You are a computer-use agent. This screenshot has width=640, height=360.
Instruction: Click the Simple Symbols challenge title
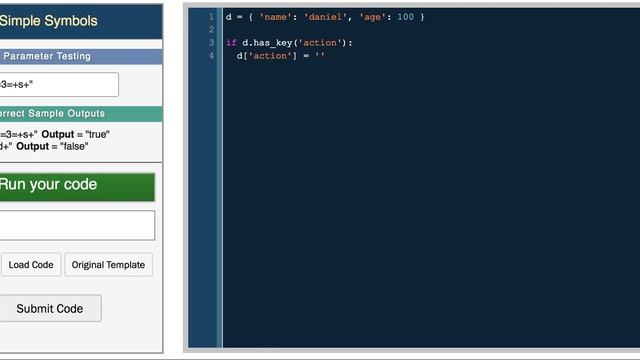48,21
